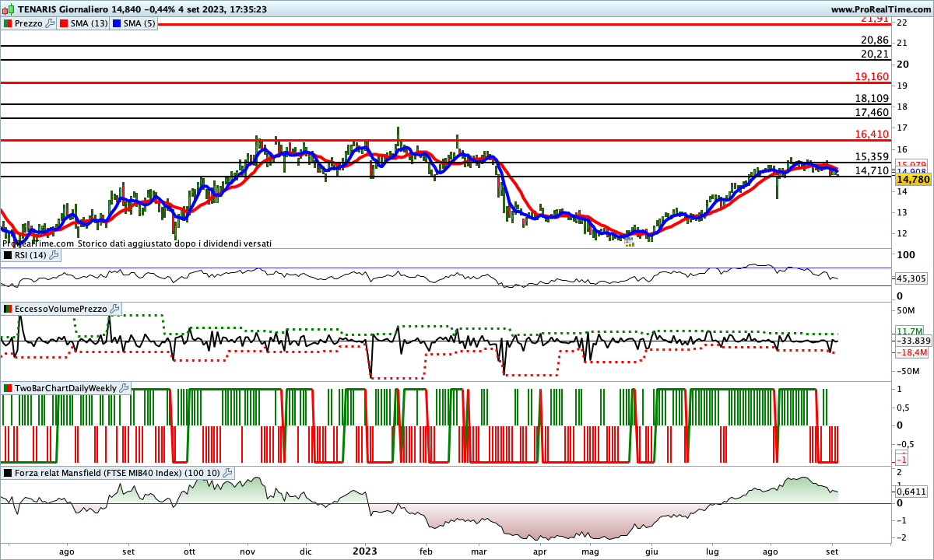Click the -33.839 volume value
The width and height of the screenshot is (934, 560).
(914, 341)
